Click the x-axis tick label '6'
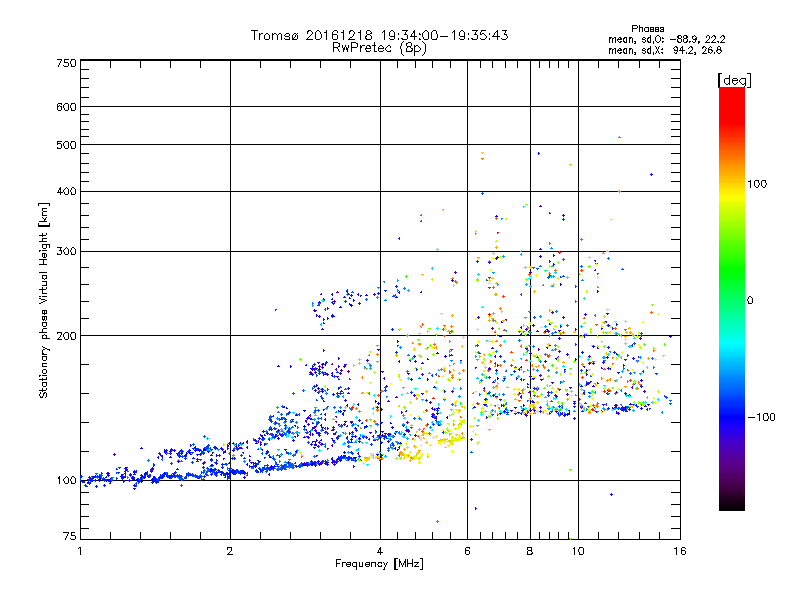Viewport: 800px width, 600px height. [467, 551]
